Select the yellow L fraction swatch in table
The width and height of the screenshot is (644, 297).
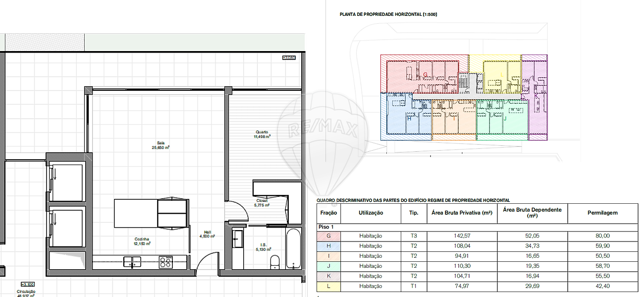[x=328, y=287]
